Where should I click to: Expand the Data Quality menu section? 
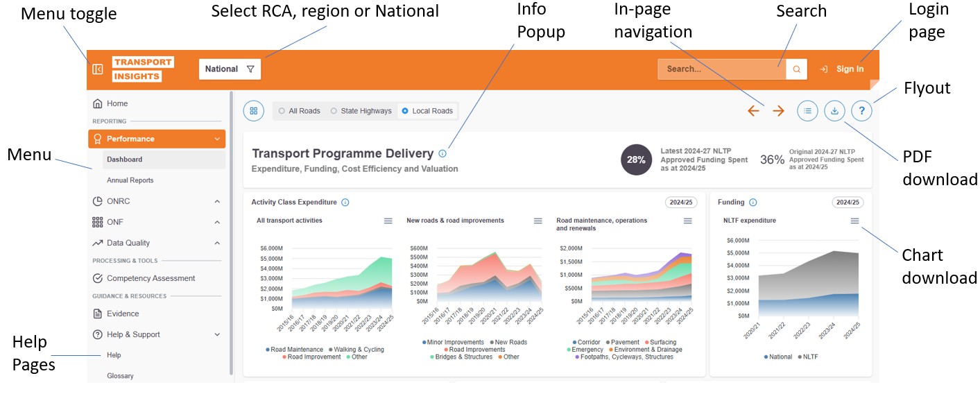[157, 243]
